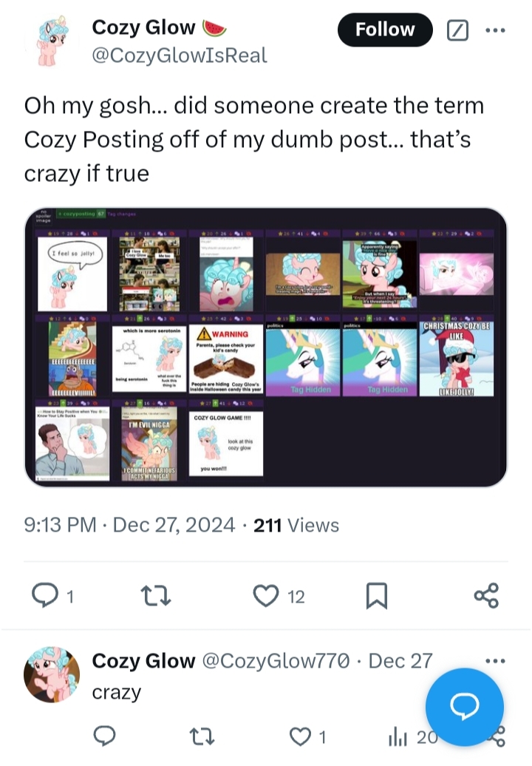532x766 pixels.
Task: Open the @CozyGlowIsReal profile handle
Action: pos(179,55)
